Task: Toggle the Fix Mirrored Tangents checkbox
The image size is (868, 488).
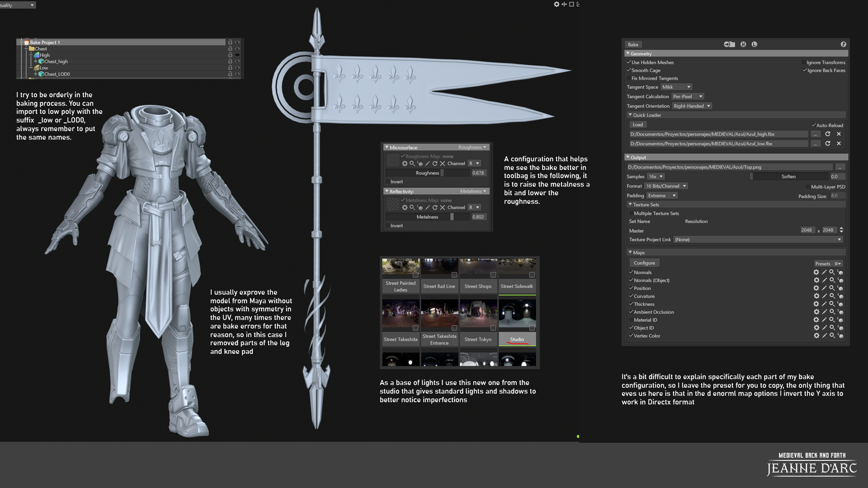Action: coord(629,78)
